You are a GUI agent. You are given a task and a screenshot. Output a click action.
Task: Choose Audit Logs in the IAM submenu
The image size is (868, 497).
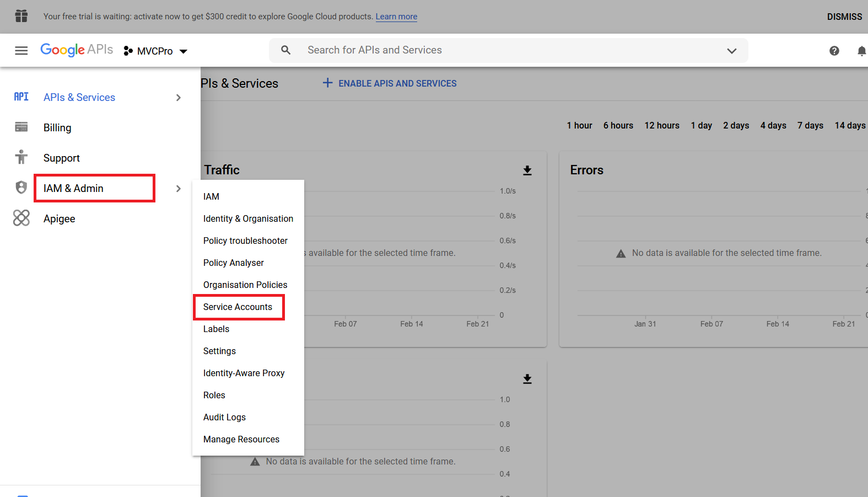tap(224, 417)
